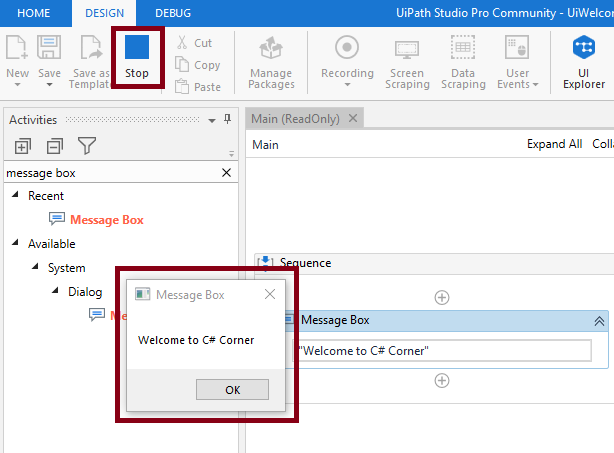Collapse the System tree node
The height and width of the screenshot is (453, 614).
coord(35,267)
